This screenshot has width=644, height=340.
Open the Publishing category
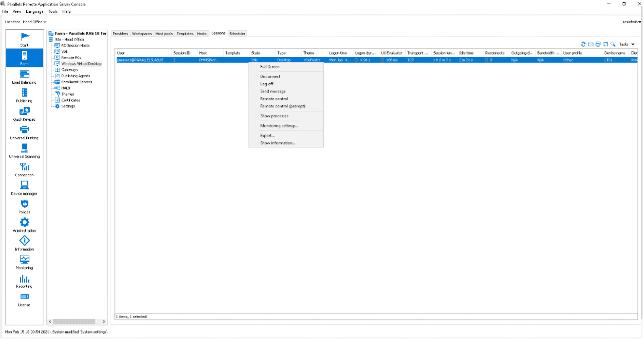click(x=24, y=95)
